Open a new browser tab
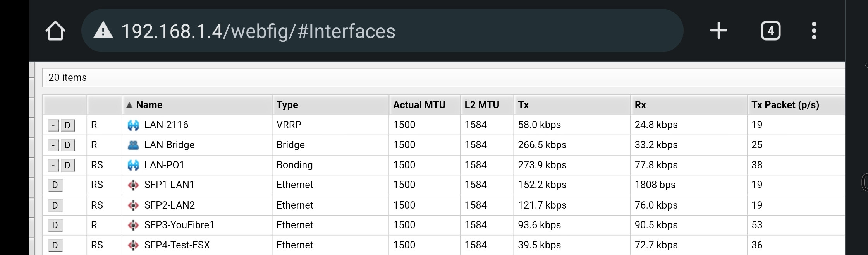This screenshot has height=255, width=868. pyautogui.click(x=718, y=31)
